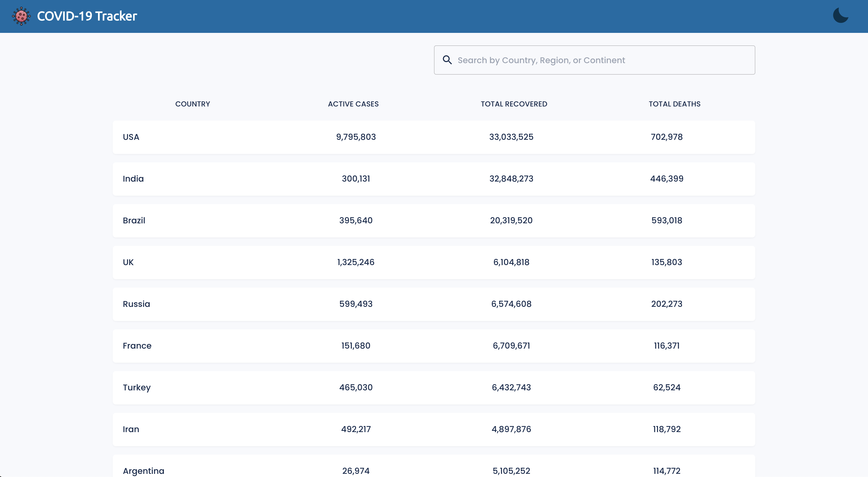Click the COVID-19 Tracker title
Image resolution: width=868 pixels, height=477 pixels.
(x=87, y=16)
